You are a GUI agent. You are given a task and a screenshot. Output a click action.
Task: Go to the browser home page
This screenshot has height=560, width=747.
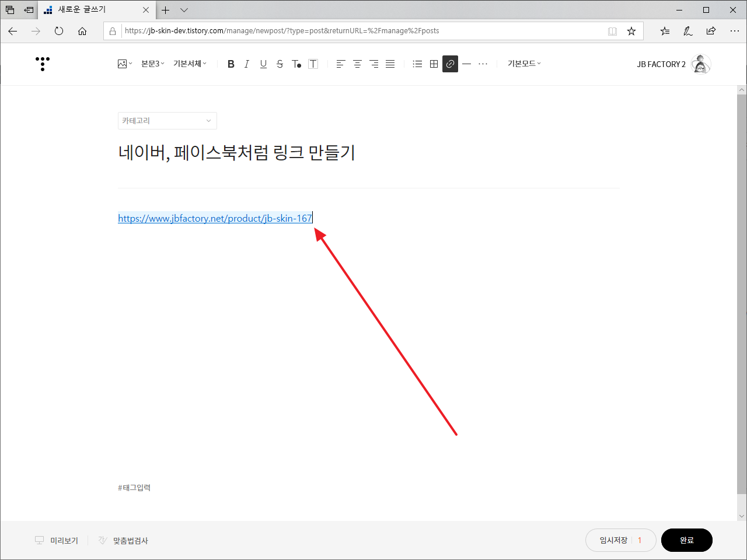(x=82, y=32)
